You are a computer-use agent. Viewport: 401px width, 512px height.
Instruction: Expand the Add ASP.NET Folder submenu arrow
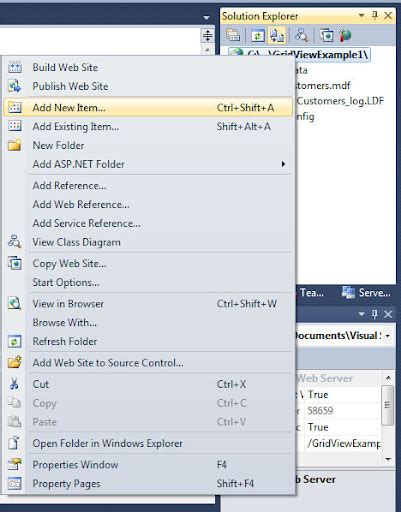(x=283, y=164)
